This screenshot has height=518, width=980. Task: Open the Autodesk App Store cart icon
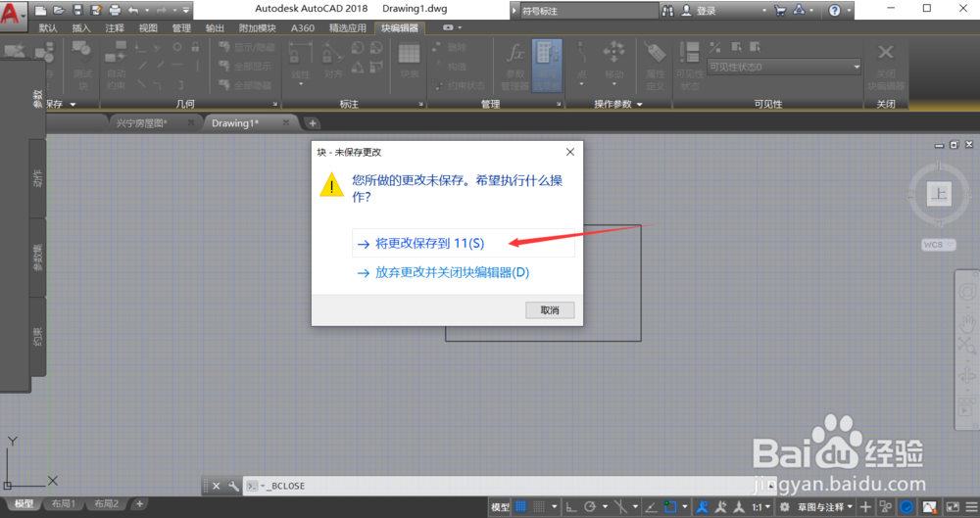pos(780,11)
